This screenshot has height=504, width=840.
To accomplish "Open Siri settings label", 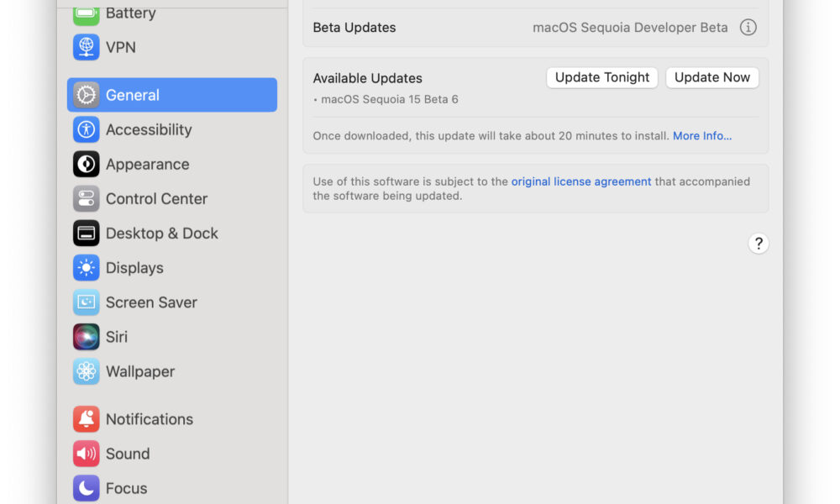I will (117, 337).
